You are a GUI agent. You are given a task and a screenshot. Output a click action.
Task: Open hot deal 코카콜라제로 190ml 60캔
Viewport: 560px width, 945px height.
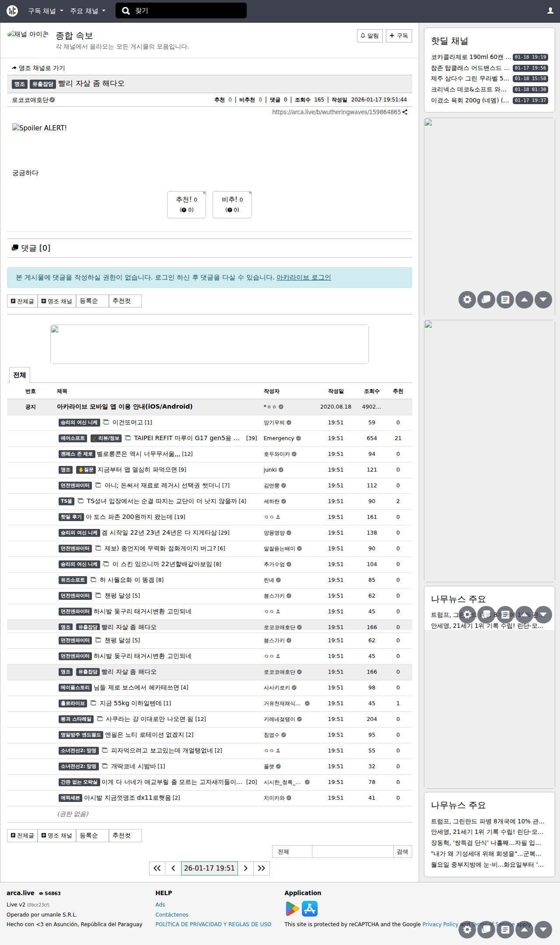pyautogui.click(x=471, y=57)
